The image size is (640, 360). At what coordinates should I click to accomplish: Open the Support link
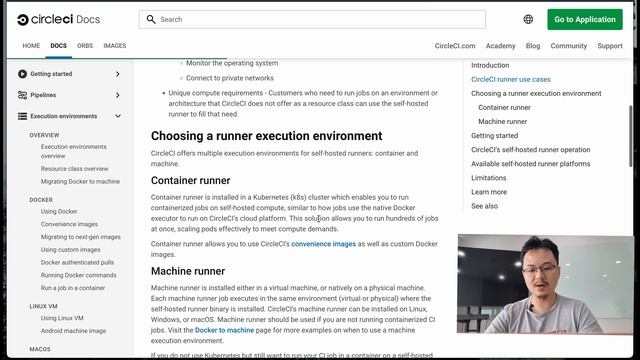coord(610,46)
